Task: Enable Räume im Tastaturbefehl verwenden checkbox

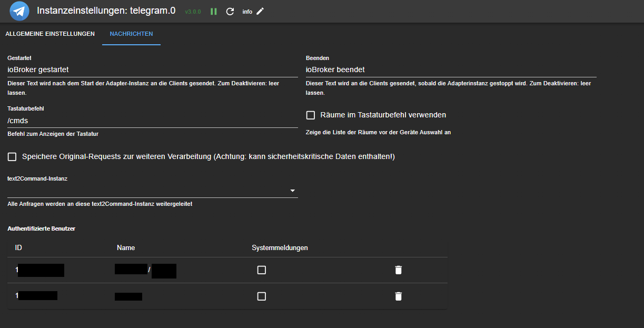Action: (311, 115)
